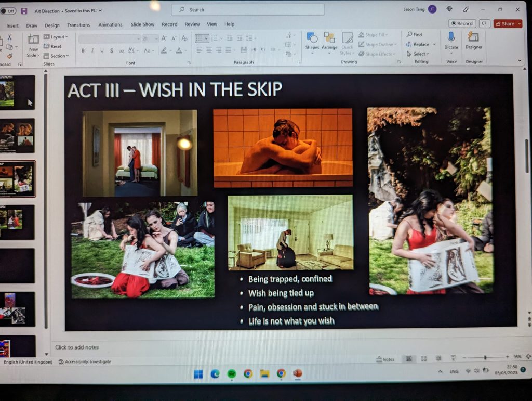Screen dimensions: 532x401
Task: Open Spotify from the taskbar
Action: [x=232, y=374]
